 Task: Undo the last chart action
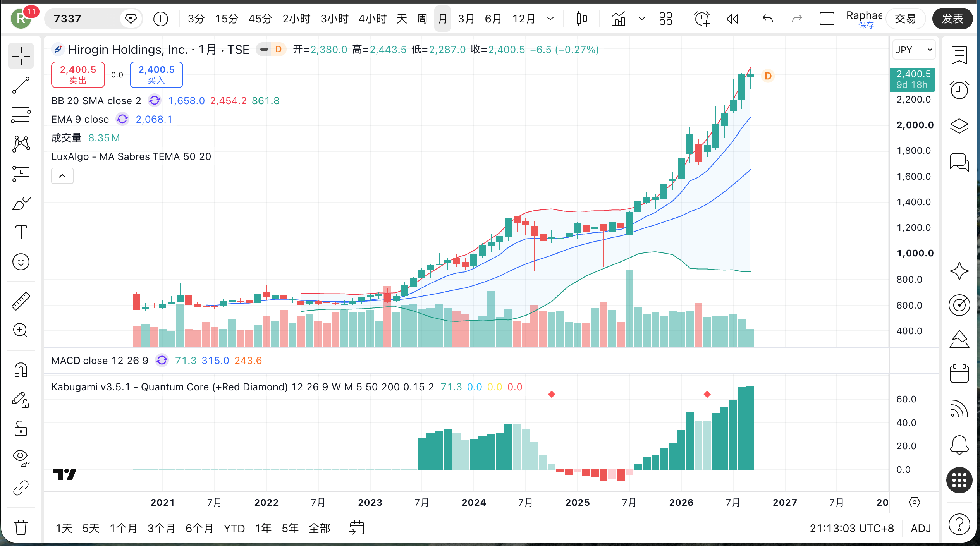pyautogui.click(x=767, y=19)
